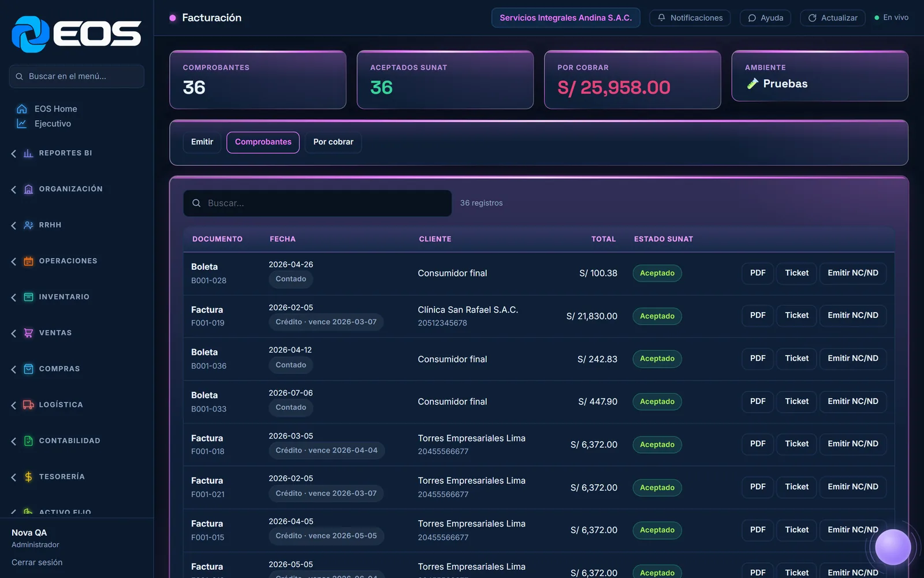924x578 pixels.
Task: Click the Compras bag icon
Action: [28, 369]
